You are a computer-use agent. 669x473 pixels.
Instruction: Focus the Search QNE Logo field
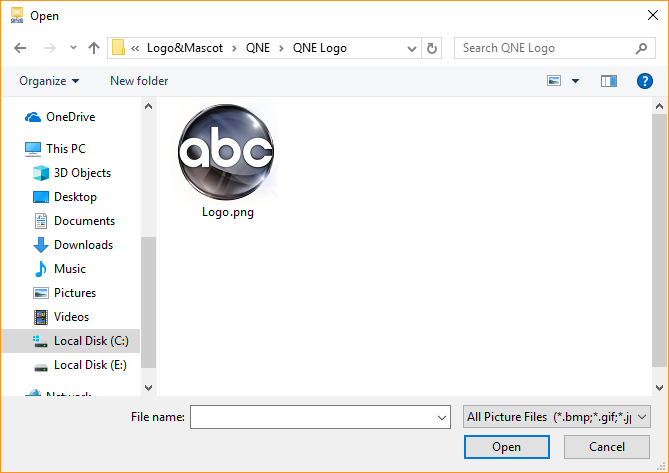click(554, 48)
